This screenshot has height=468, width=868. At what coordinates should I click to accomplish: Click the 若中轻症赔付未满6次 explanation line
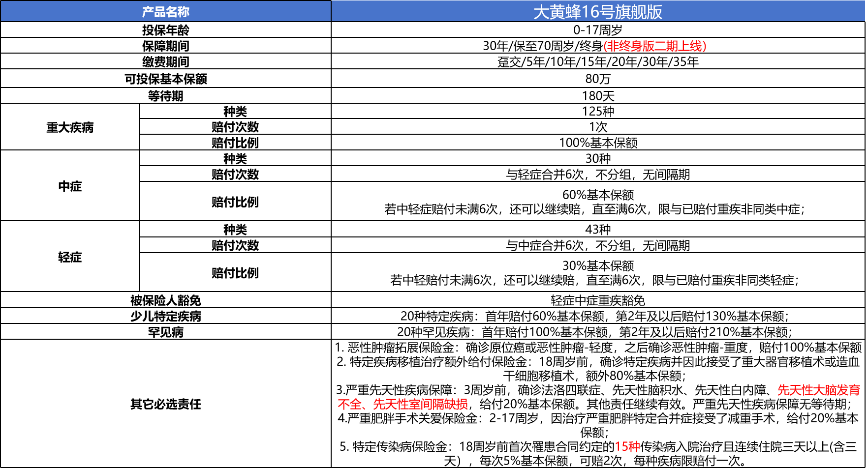point(594,209)
